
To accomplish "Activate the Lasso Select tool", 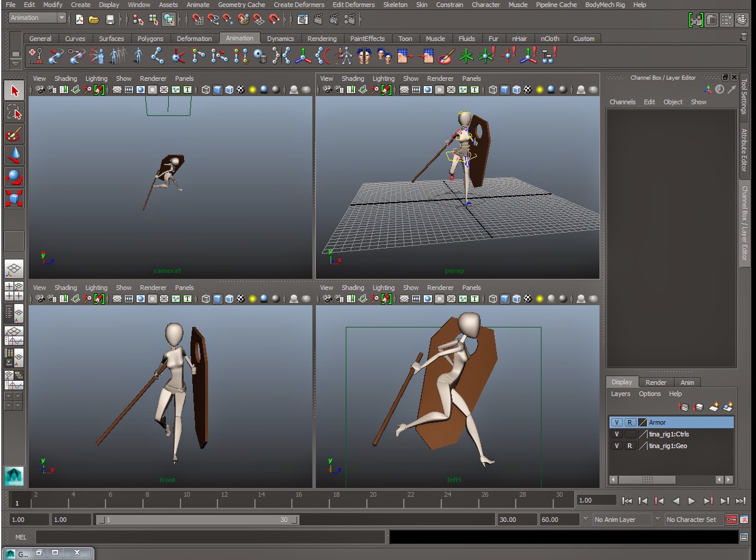I will tap(14, 112).
